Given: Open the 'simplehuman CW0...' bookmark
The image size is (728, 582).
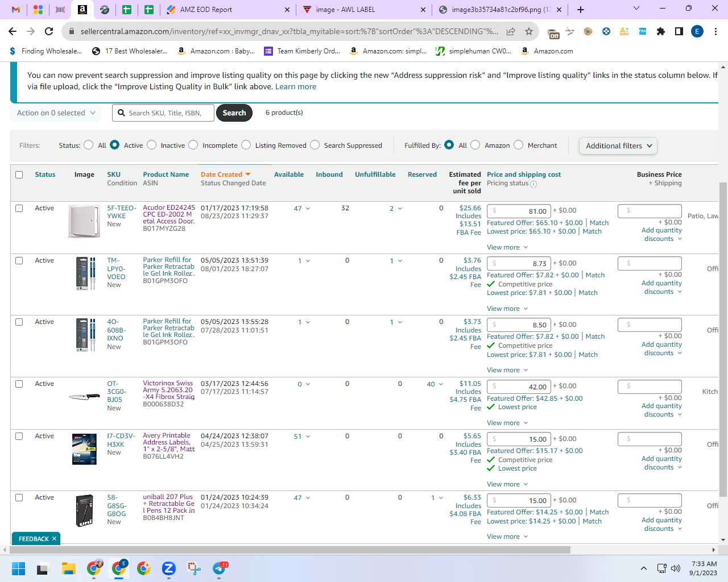Looking at the screenshot, I should click(473, 51).
